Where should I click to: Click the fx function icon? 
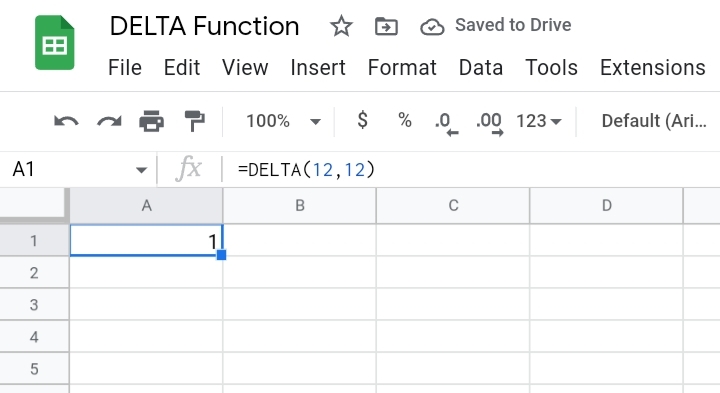click(188, 169)
